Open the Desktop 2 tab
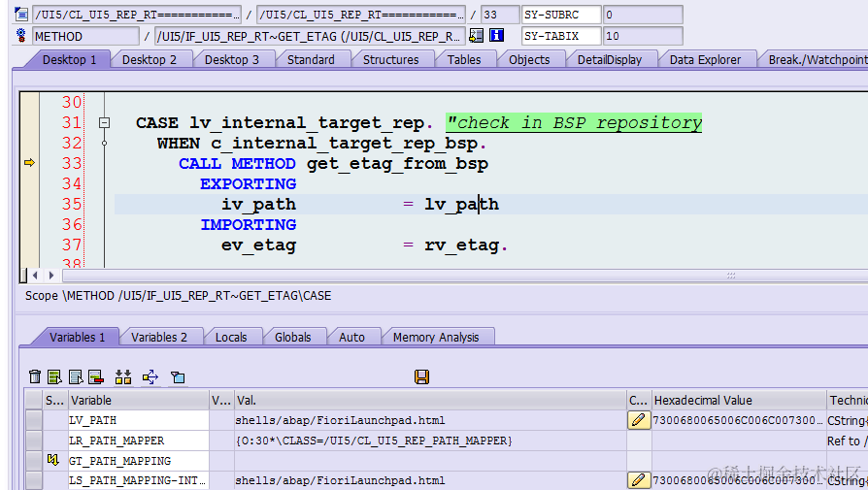This screenshot has height=490, width=868. coord(149,60)
